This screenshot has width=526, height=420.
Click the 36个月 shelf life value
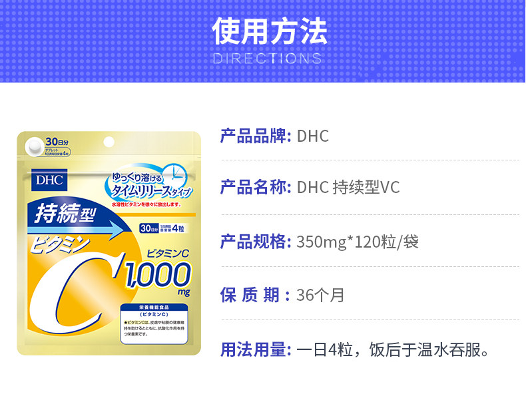(x=320, y=295)
